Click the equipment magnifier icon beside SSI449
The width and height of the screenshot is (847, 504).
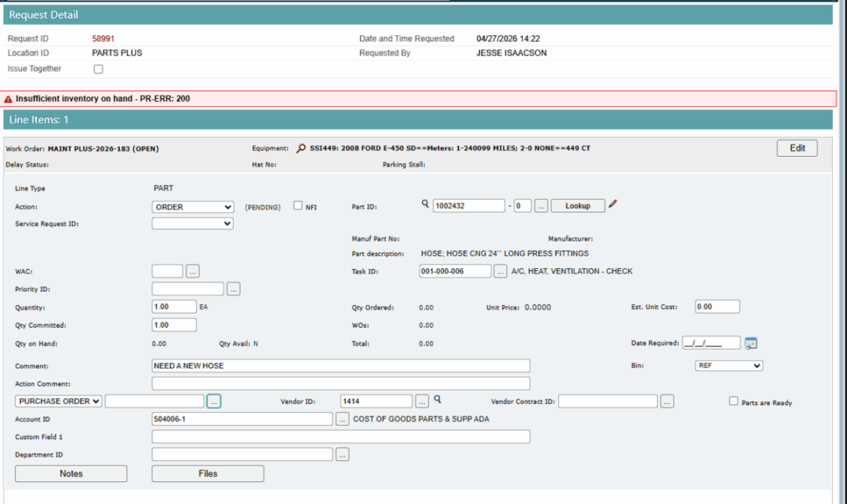(x=301, y=148)
